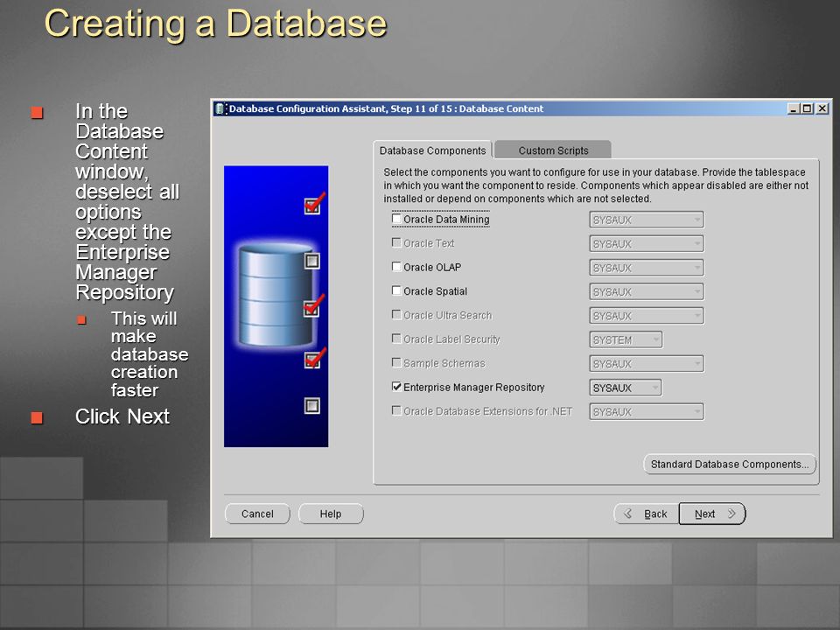
Task: Enable the Oracle OLAP component checkbox
Action: (x=396, y=267)
